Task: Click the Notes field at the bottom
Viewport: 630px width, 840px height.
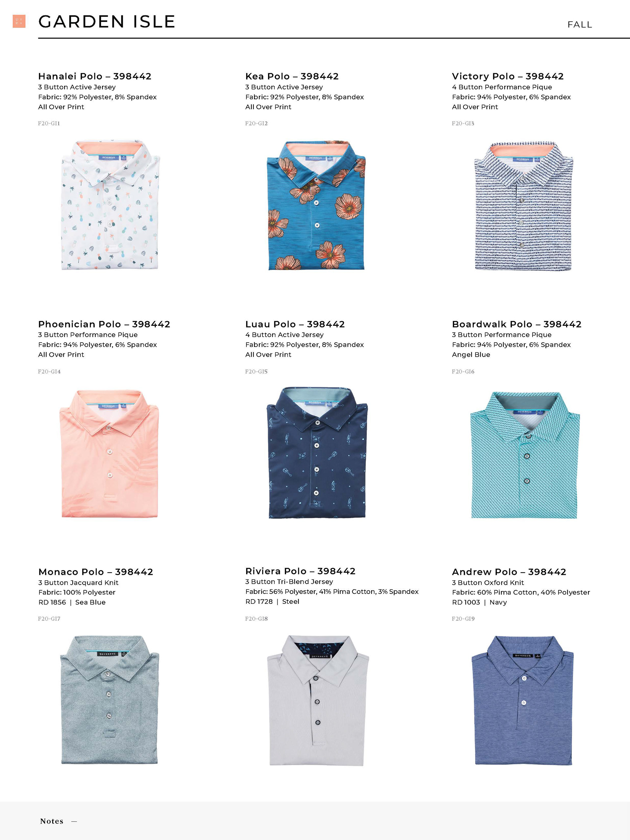Action: click(315, 821)
